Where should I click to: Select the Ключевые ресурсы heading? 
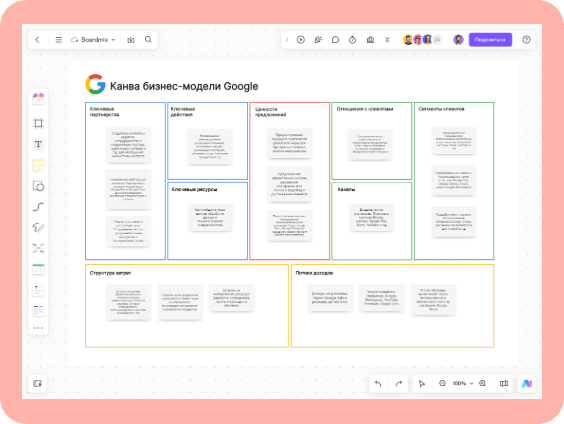pyautogui.click(x=194, y=189)
